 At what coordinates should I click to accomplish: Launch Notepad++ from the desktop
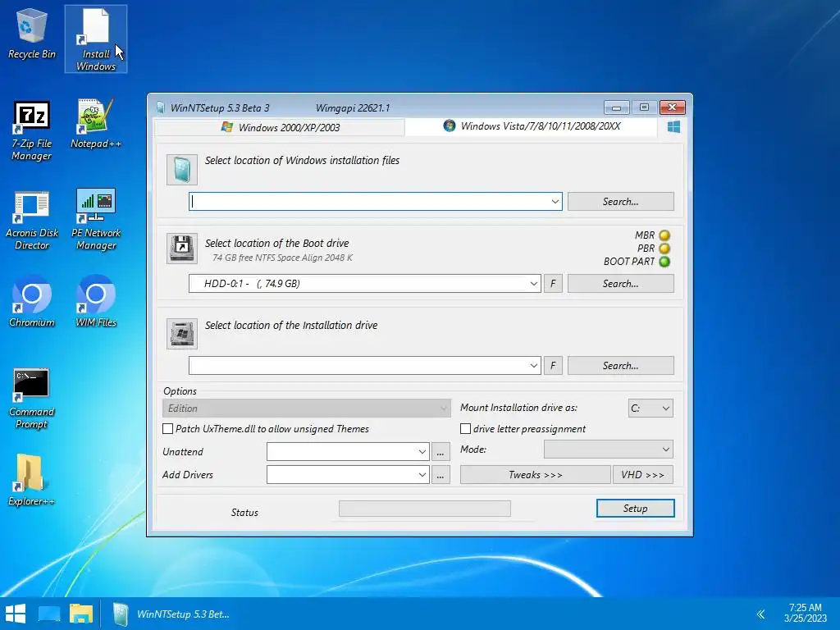[x=96, y=125]
